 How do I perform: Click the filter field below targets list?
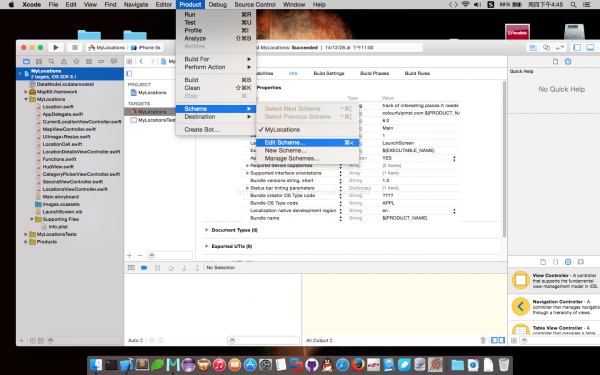[170, 255]
